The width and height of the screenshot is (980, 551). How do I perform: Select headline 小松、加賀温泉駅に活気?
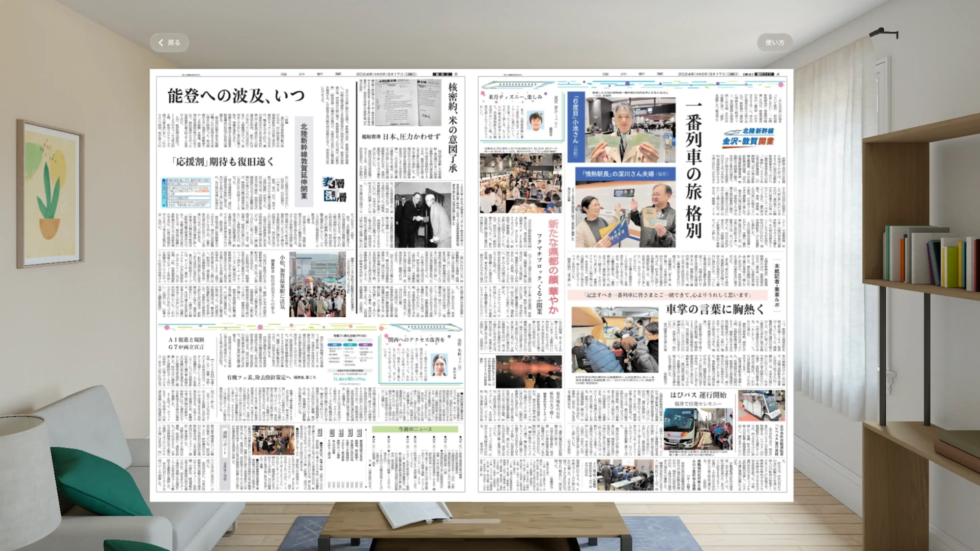click(282, 282)
